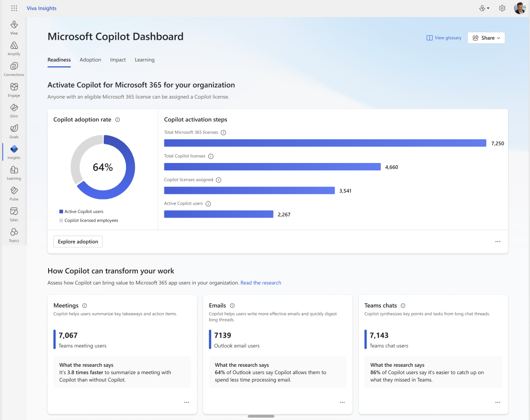Open the app launcher grid icon

pos(14,8)
